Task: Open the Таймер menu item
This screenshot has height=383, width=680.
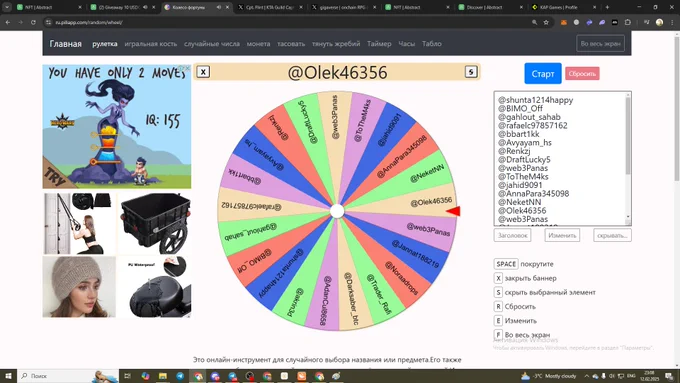Action: coord(379,44)
